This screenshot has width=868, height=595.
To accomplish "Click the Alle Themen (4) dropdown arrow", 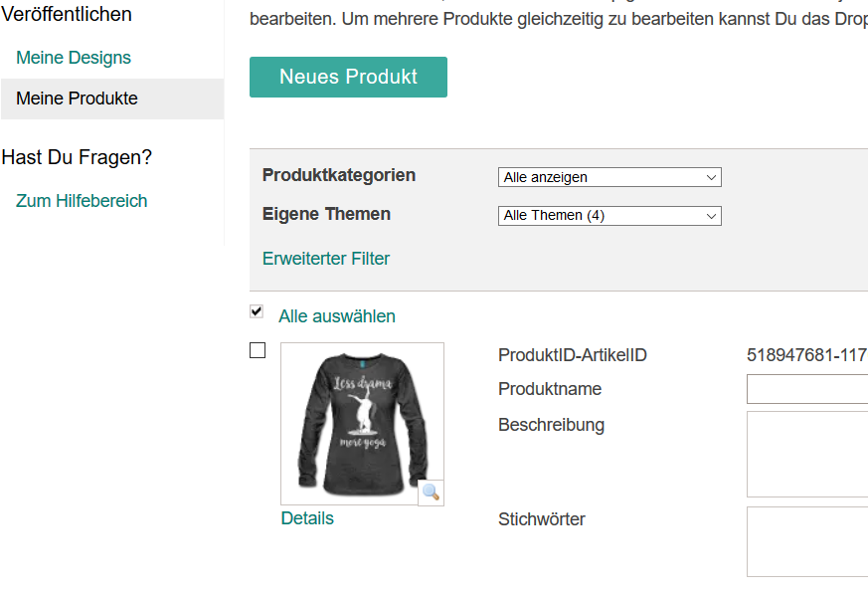I will point(711,216).
